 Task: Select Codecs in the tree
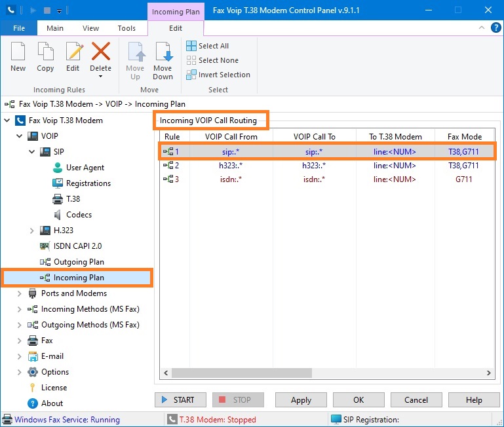(73, 215)
